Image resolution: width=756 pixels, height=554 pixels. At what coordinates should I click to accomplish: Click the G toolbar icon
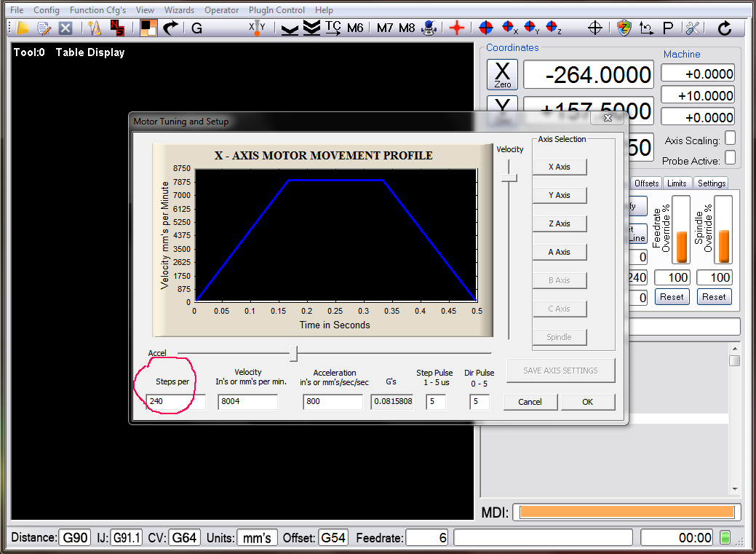(196, 28)
